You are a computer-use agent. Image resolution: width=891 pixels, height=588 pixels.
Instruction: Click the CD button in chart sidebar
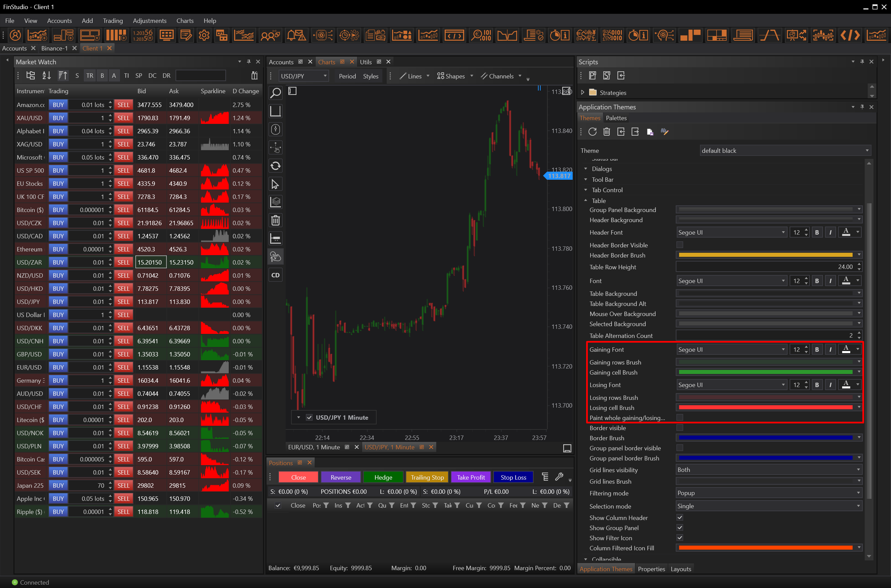coord(276,275)
